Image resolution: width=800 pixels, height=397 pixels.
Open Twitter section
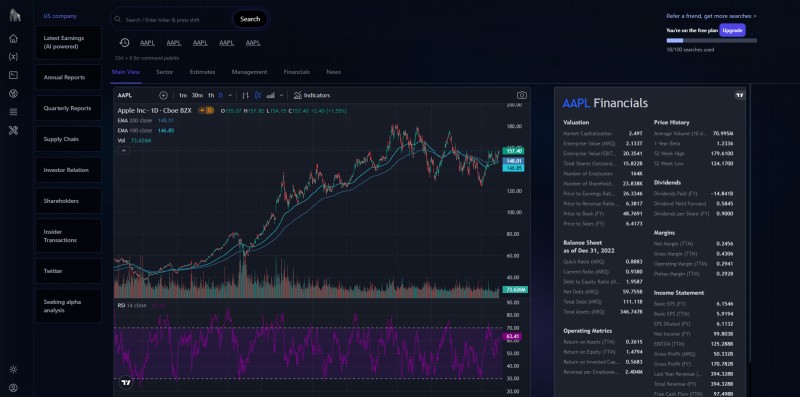pyautogui.click(x=68, y=271)
